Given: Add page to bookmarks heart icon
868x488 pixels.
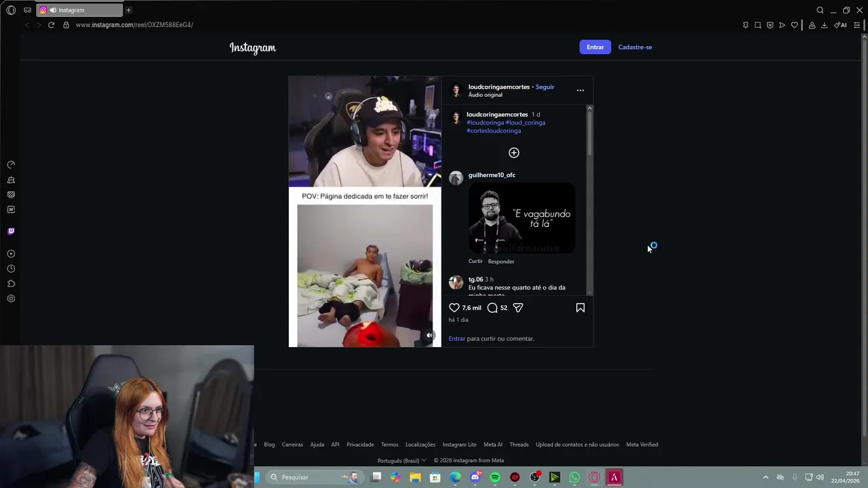Looking at the screenshot, I should click(794, 25).
